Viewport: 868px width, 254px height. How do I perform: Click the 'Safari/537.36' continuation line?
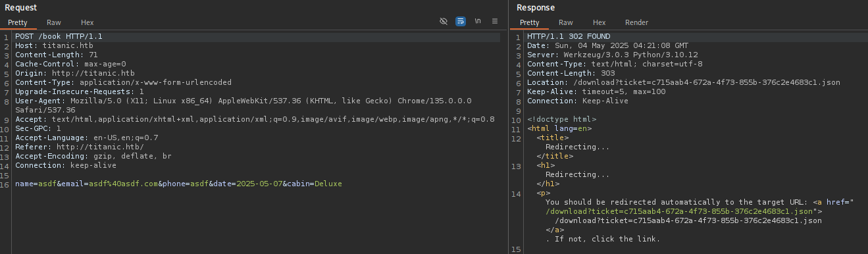[x=45, y=110]
